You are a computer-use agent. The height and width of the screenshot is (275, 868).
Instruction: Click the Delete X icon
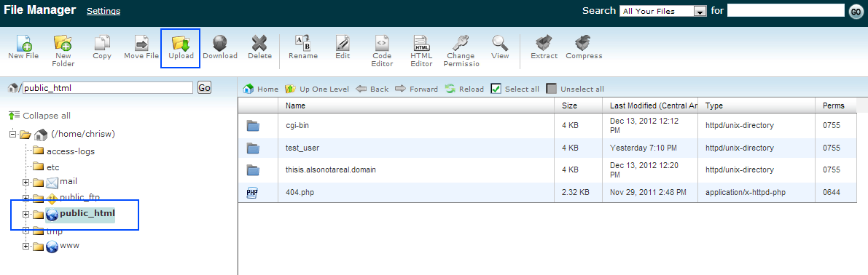click(x=259, y=43)
